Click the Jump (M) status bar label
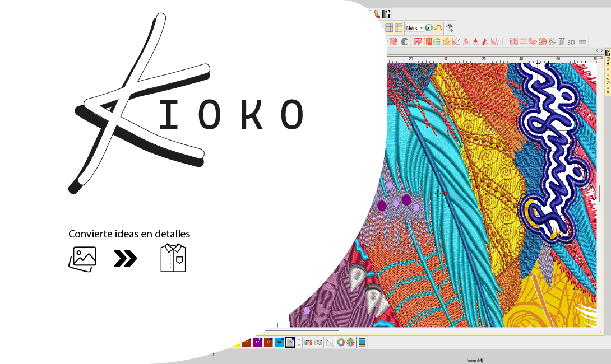 coord(474,360)
